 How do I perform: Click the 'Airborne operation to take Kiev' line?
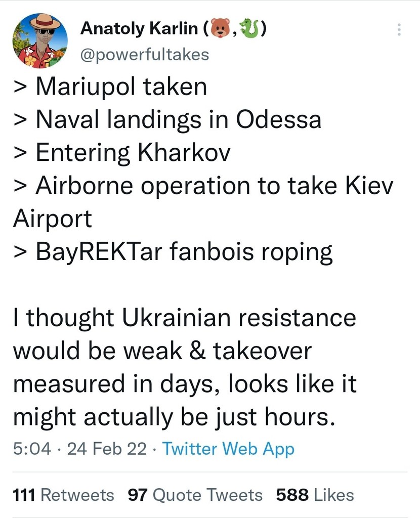coord(203,186)
